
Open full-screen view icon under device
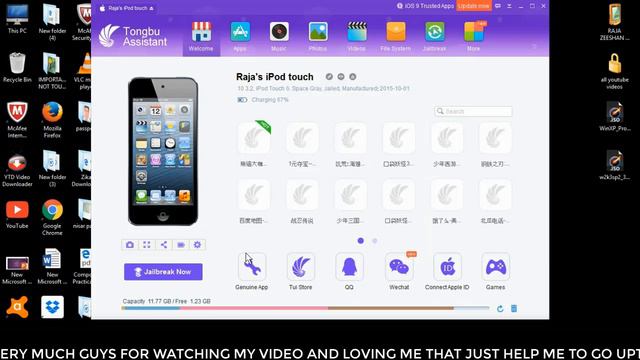coord(147,244)
